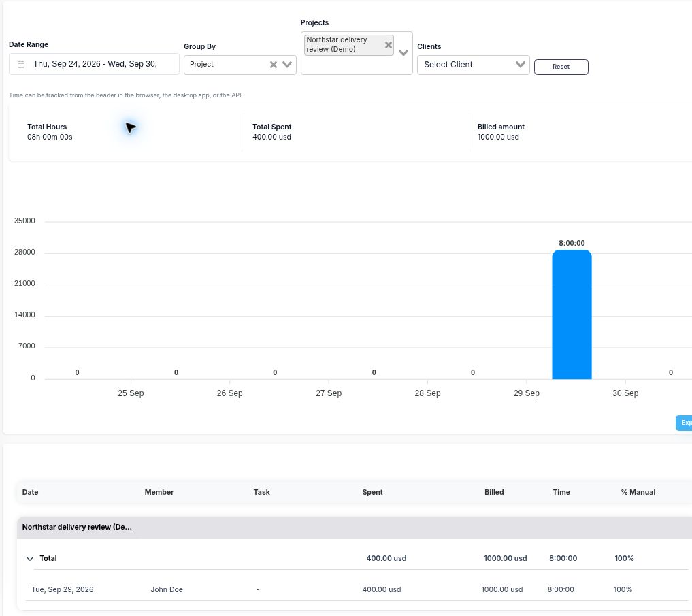Click the Total Spent 400.00 usd value
Viewport: 692px width, 616px height.
(x=271, y=137)
